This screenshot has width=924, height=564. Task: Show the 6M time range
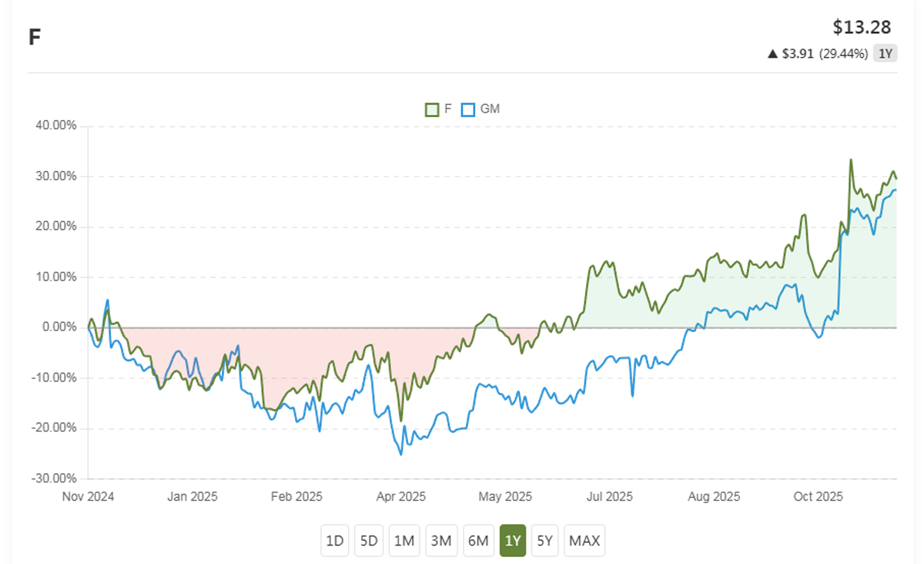[478, 541]
